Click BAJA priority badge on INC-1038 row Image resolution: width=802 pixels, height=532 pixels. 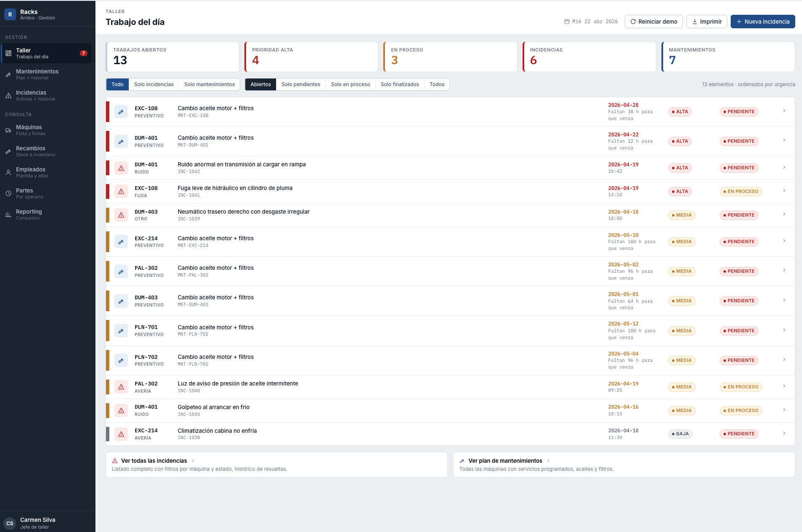[x=680, y=434]
